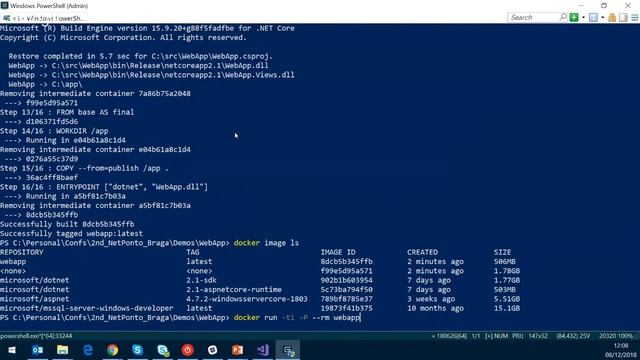This screenshot has width=640, height=360.
Task: Click 'Step 14/16 : WORKDIR /app' line
Action: point(54,131)
